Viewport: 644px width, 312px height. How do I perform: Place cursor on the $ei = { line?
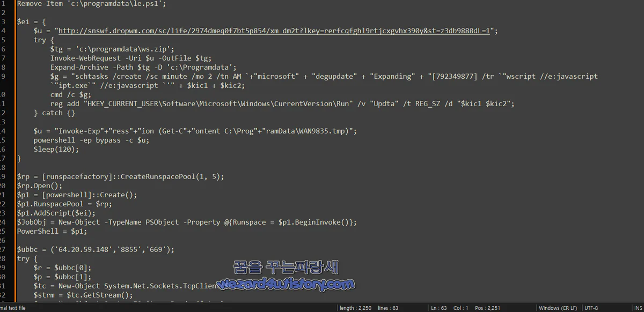(x=32, y=21)
